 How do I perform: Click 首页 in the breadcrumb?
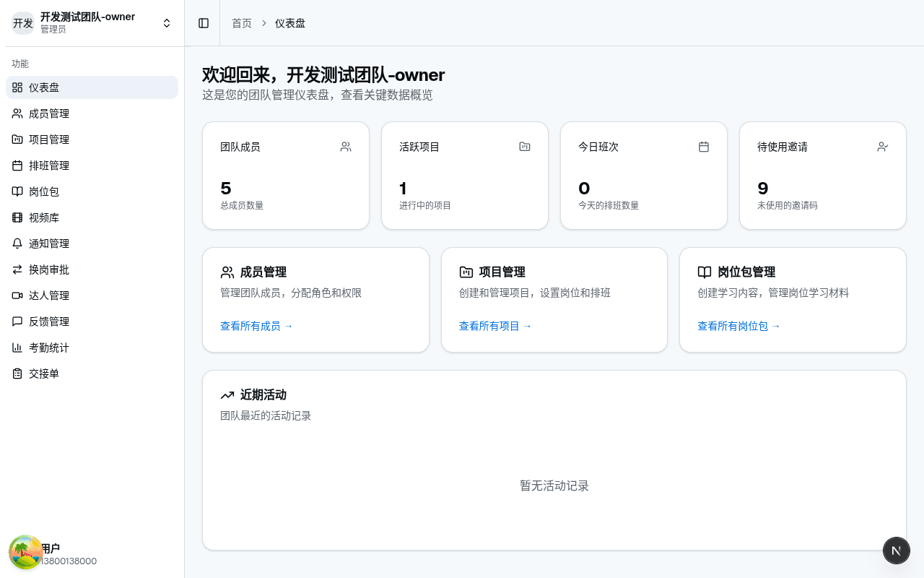coord(241,22)
